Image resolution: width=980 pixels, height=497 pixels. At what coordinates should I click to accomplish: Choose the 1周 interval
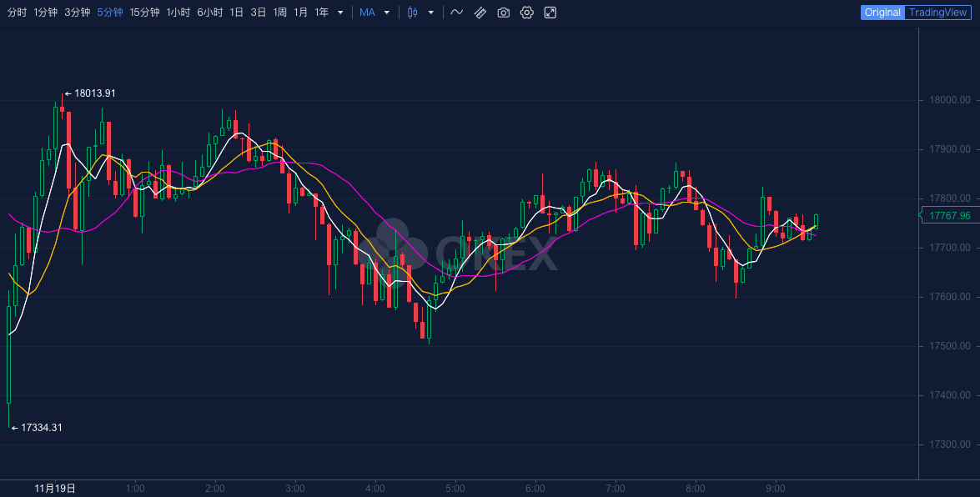pyautogui.click(x=279, y=13)
